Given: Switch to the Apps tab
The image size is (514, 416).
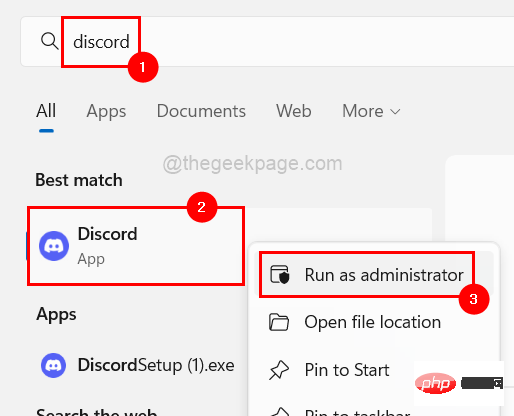Looking at the screenshot, I should coord(106,111).
